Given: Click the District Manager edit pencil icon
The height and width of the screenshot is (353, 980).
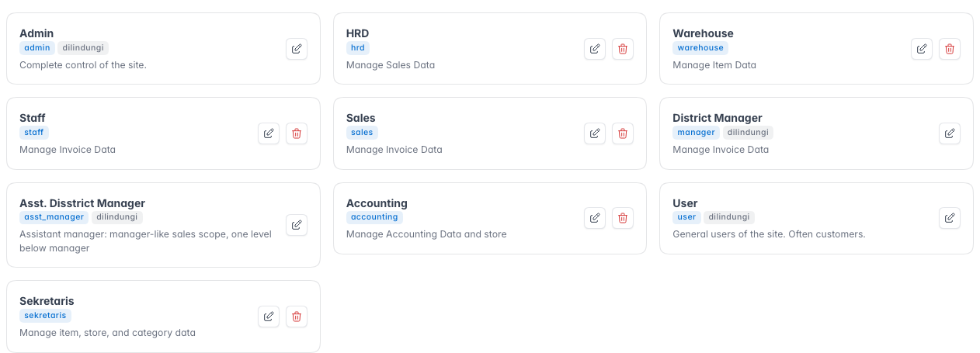Looking at the screenshot, I should [x=950, y=133].
